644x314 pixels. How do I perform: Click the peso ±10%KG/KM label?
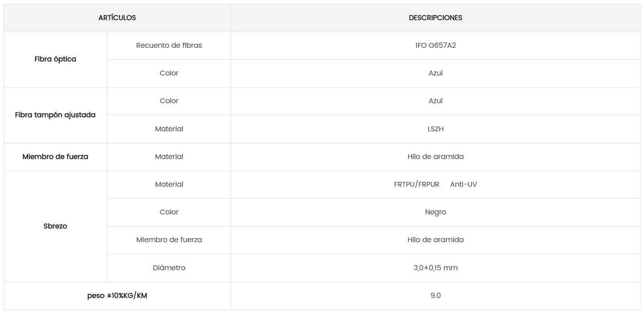(x=117, y=296)
